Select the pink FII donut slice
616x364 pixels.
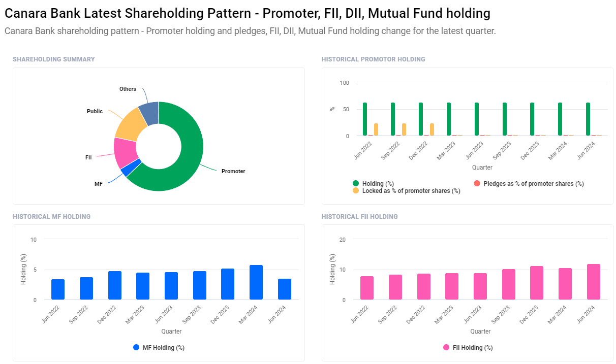[x=125, y=151]
